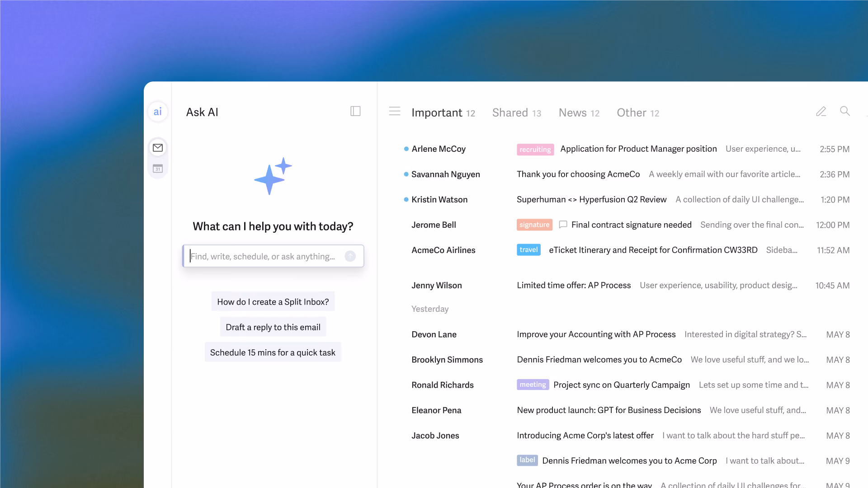Switch to the Other tab
This screenshot has width=868, height=488.
coord(637,113)
